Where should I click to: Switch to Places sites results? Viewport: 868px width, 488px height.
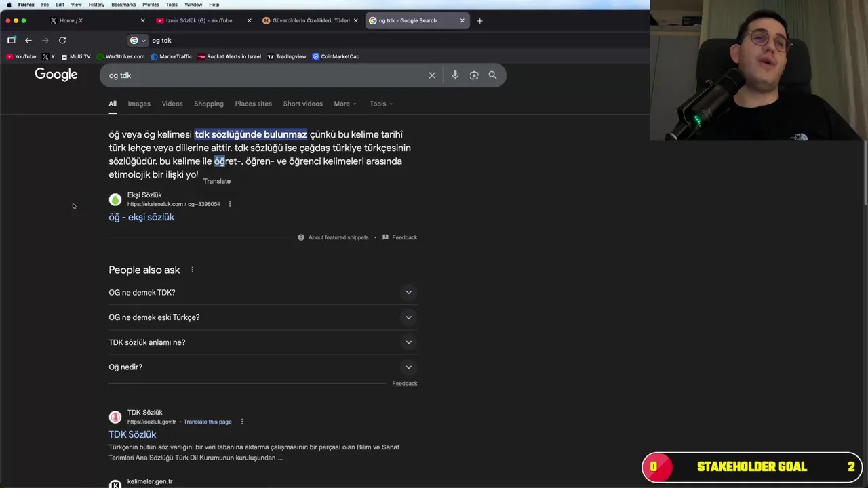254,104
